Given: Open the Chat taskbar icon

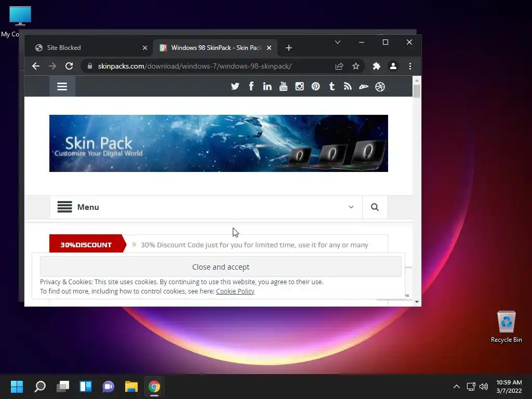Looking at the screenshot, I should (109, 387).
